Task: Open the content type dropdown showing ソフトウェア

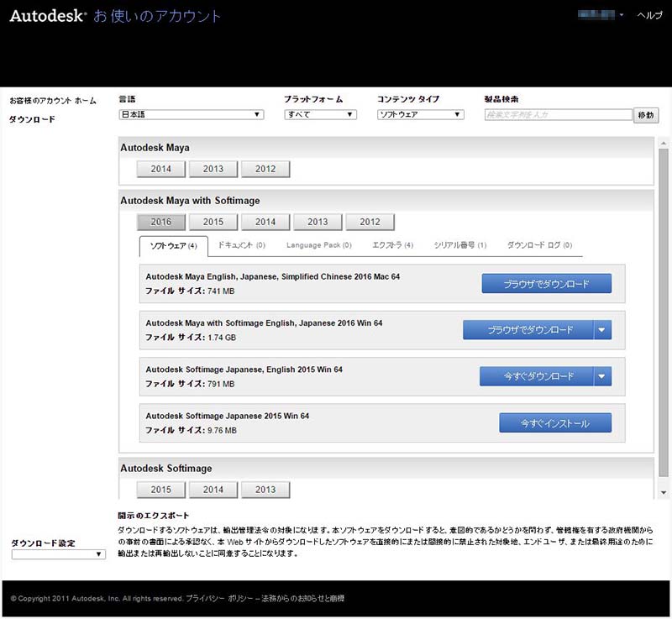Action: 421,114
